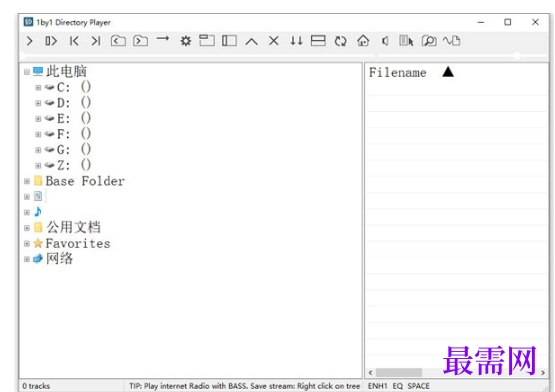Select the C: drive entry

pos(74,87)
